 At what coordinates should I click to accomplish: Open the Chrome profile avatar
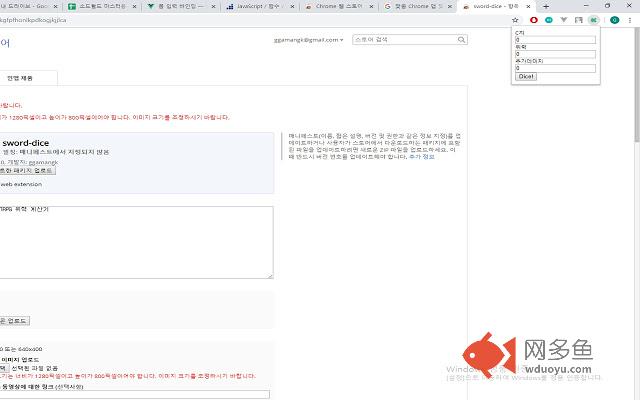tap(614, 20)
